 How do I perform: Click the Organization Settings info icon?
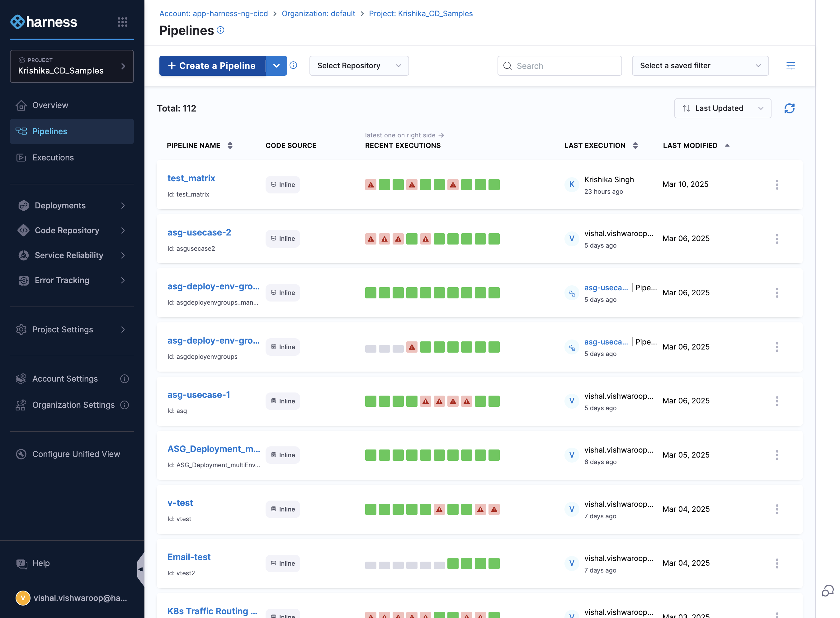125,405
